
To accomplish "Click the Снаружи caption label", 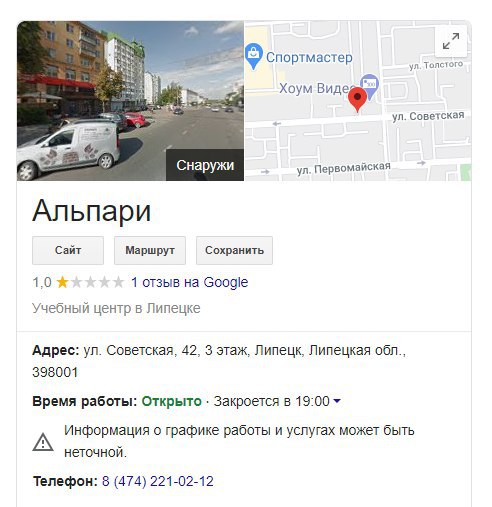I will click(205, 165).
